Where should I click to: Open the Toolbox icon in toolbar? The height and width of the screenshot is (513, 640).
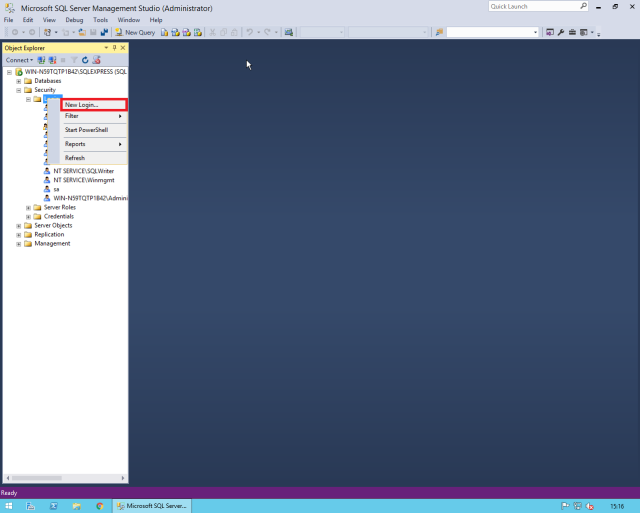572,32
